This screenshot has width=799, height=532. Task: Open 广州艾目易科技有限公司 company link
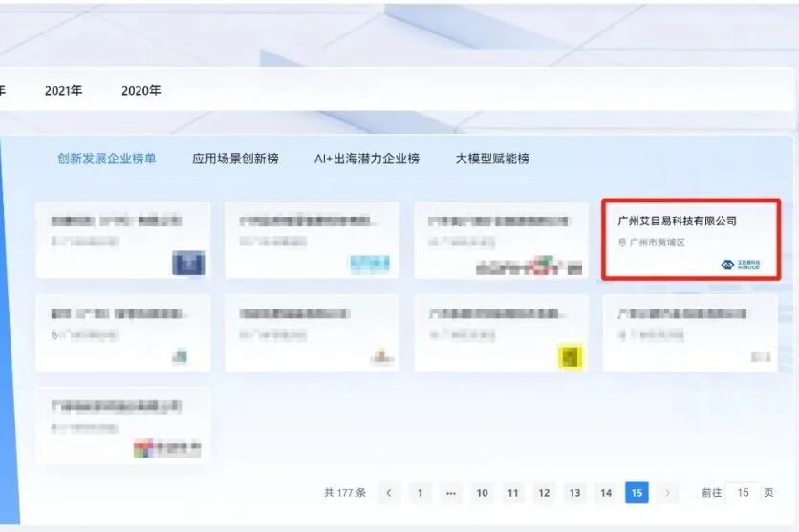(678, 221)
